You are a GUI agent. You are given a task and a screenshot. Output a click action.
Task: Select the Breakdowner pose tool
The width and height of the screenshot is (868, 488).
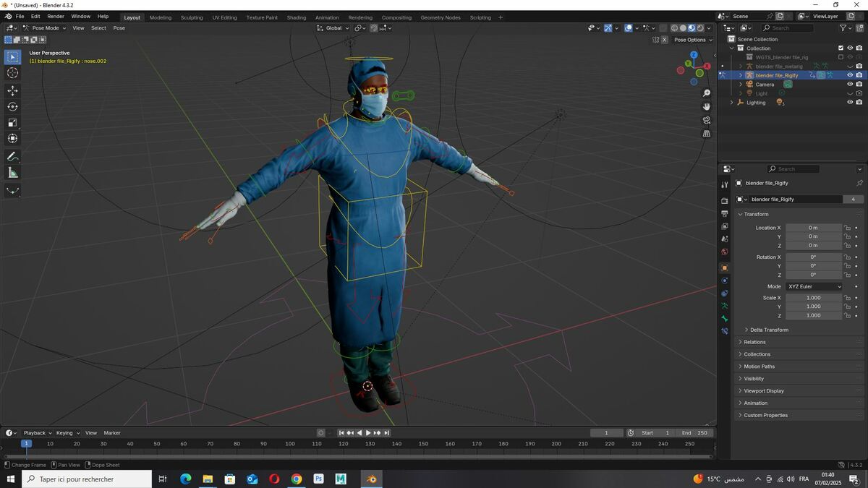tap(12, 191)
